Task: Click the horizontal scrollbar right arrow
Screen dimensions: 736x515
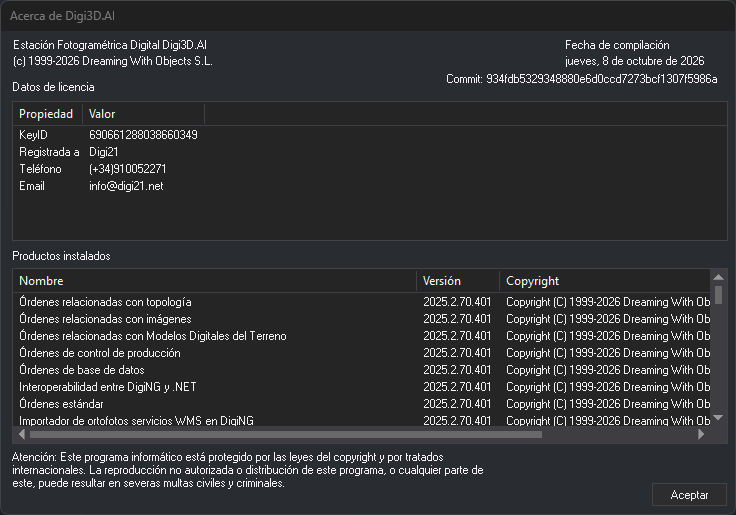Action: click(701, 435)
